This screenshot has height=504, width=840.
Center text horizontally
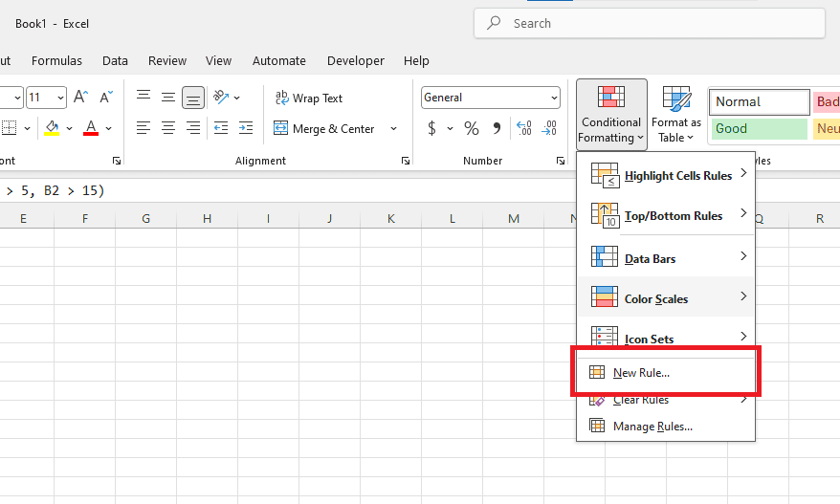pyautogui.click(x=168, y=128)
